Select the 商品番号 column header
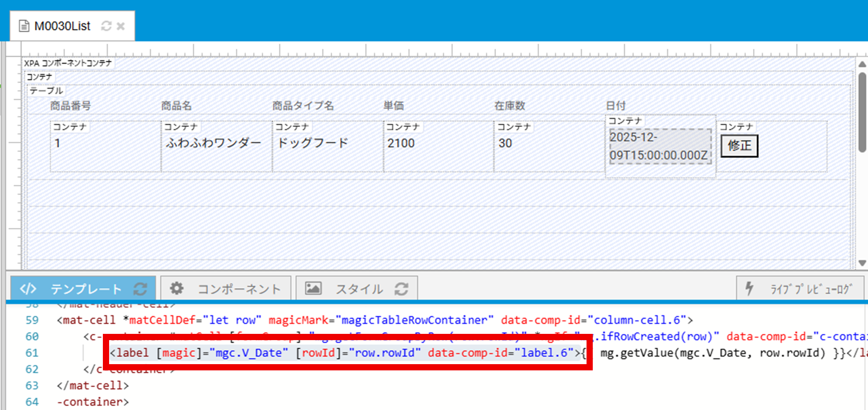The width and height of the screenshot is (868, 410). (x=70, y=106)
